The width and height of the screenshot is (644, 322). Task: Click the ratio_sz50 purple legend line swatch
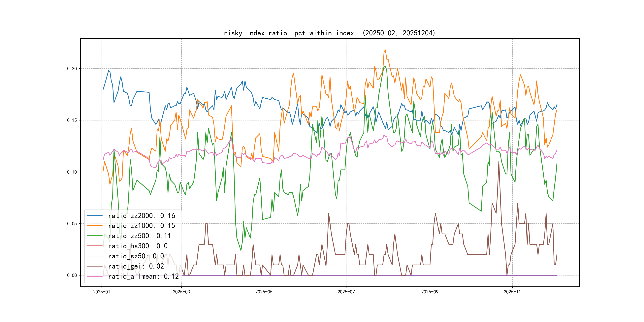pyautogui.click(x=94, y=256)
